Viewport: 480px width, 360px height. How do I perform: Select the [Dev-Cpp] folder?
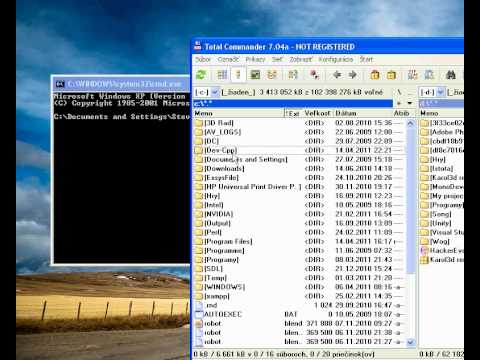point(300,150)
